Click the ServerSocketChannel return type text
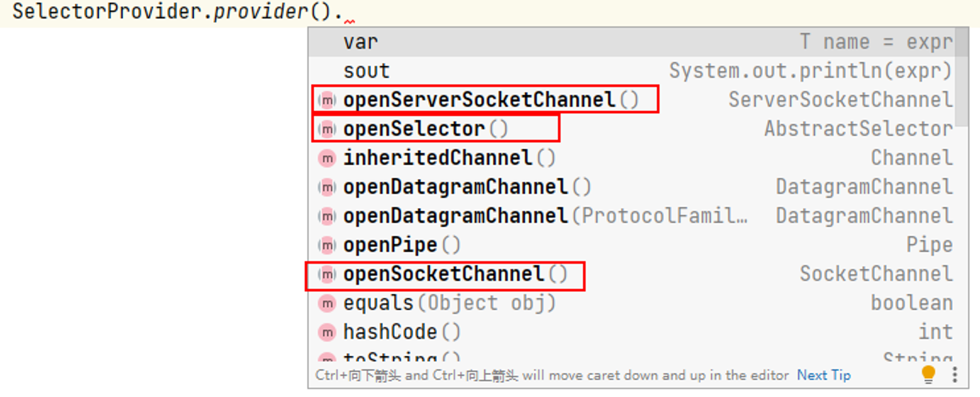The image size is (980, 397). [841, 100]
